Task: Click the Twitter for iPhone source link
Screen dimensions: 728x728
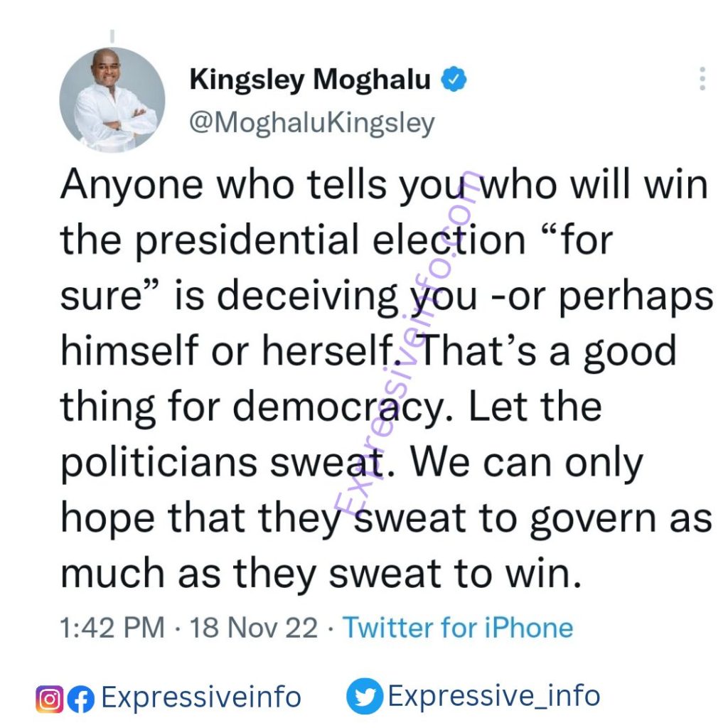Action: coord(458,628)
